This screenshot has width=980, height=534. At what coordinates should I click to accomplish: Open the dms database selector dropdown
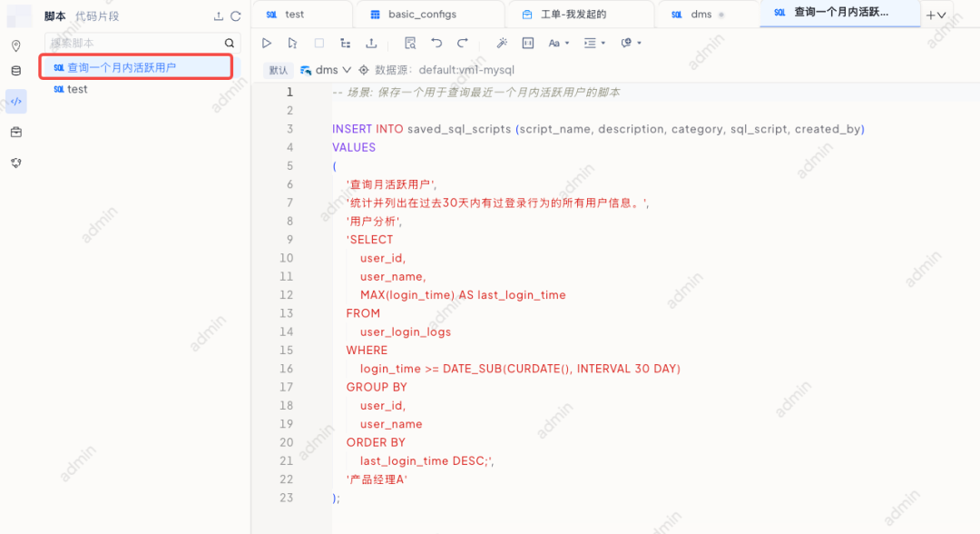326,70
